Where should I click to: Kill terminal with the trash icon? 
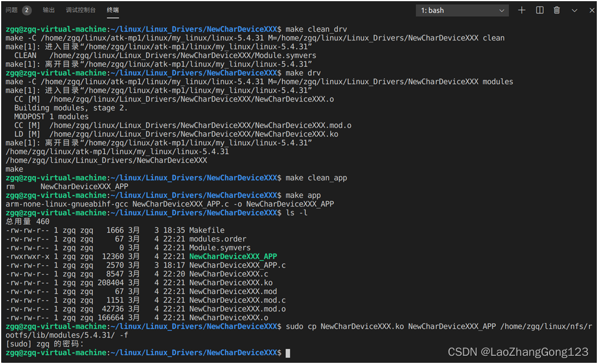coord(557,10)
